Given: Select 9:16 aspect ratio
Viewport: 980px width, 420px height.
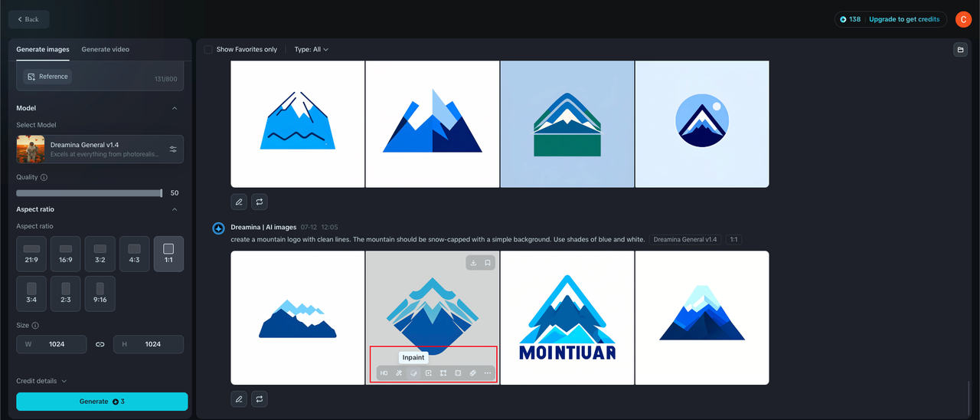Looking at the screenshot, I should (x=100, y=294).
